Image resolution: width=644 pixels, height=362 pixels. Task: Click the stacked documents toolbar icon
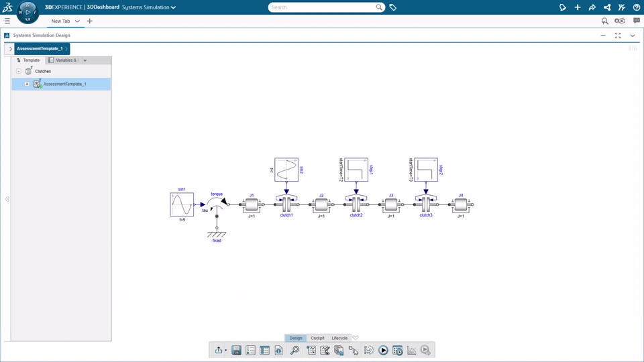339,350
